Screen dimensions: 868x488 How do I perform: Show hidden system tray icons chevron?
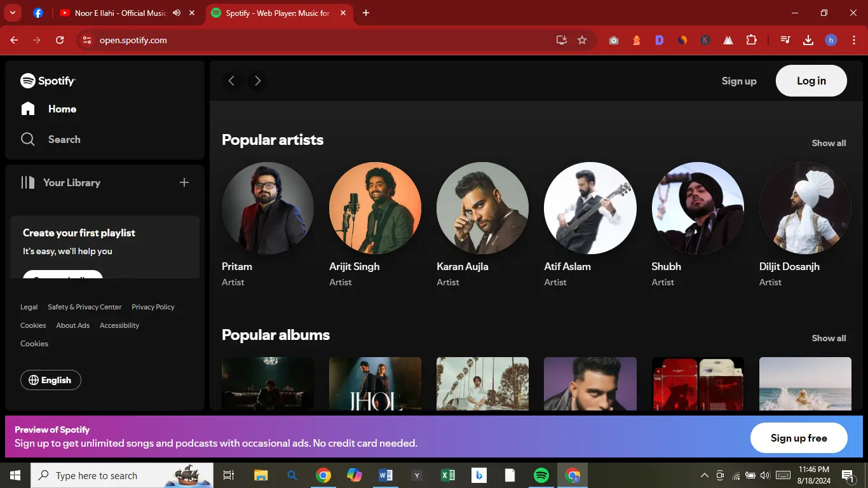(704, 475)
